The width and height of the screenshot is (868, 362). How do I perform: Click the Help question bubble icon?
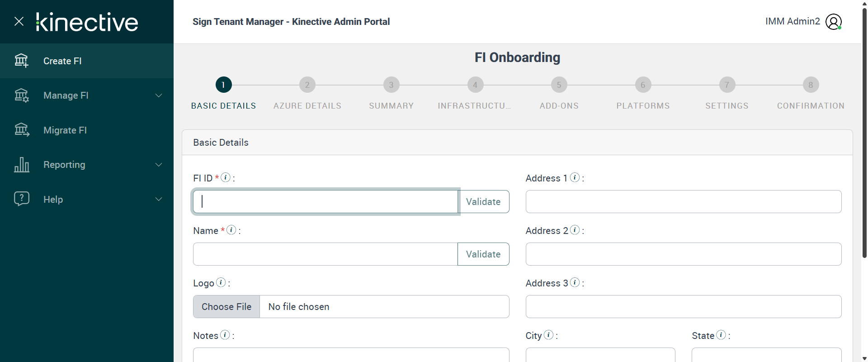pos(22,199)
